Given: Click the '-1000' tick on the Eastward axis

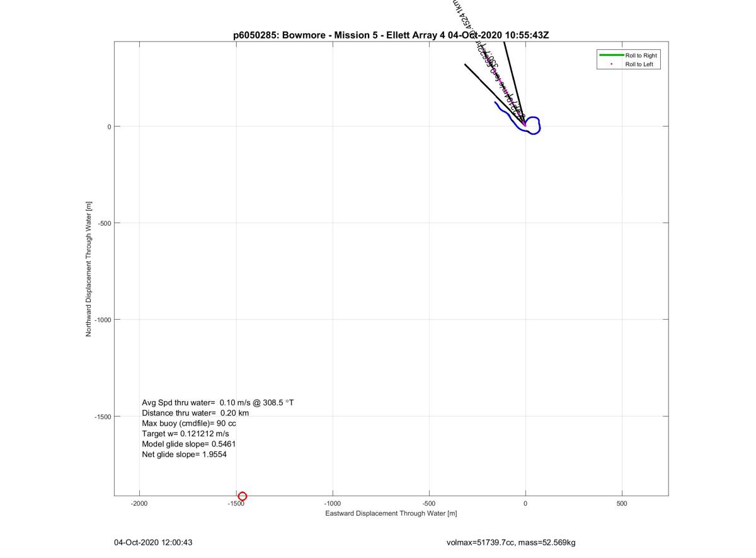Looking at the screenshot, I should 333,504.
